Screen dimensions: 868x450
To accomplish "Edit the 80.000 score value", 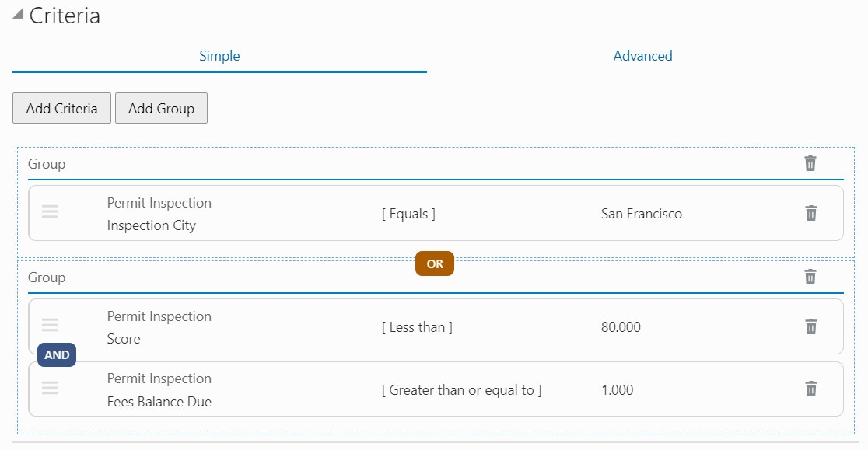I will click(621, 327).
